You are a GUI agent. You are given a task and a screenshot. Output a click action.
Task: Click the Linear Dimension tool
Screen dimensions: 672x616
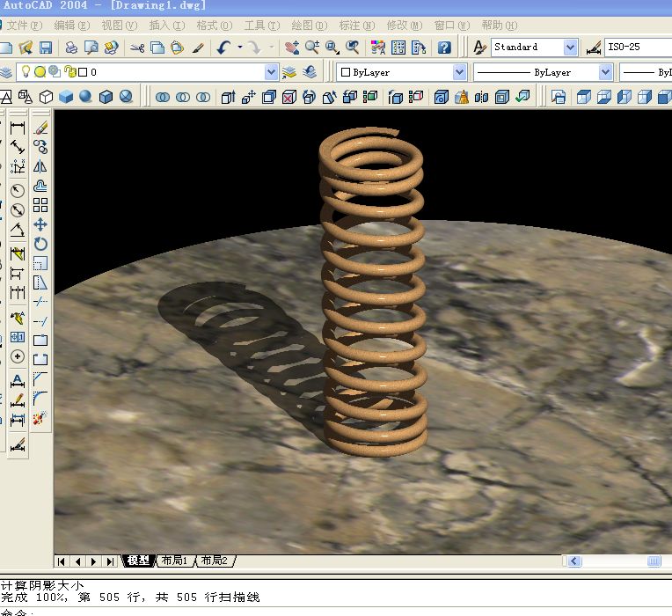pyautogui.click(x=18, y=128)
